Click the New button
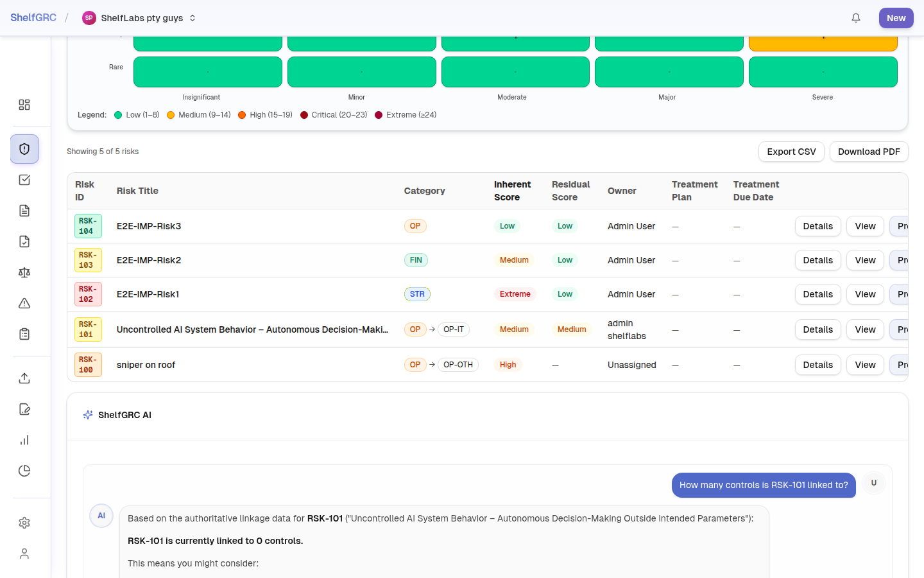This screenshot has width=924, height=578. (x=896, y=18)
